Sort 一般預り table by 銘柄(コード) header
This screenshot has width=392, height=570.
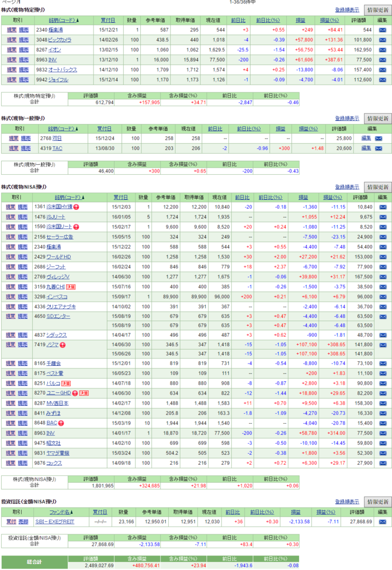(62, 129)
